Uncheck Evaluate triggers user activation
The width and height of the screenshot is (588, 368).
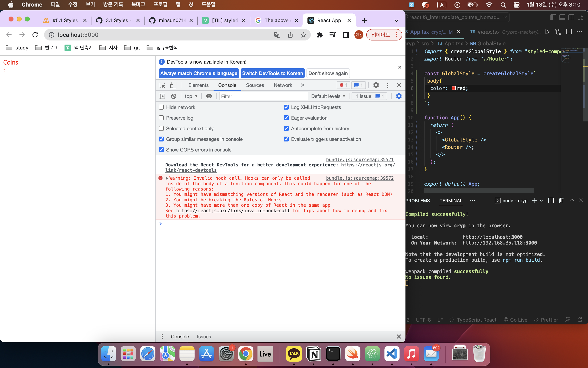(286, 139)
